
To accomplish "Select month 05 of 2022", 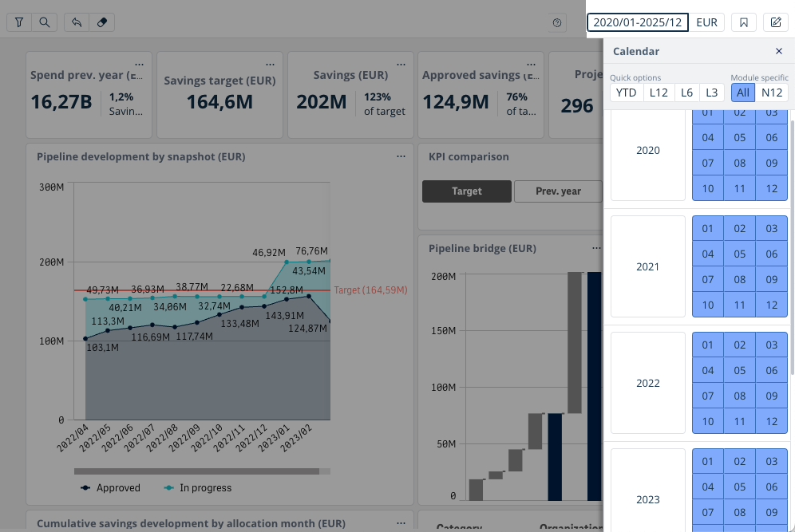I will [740, 371].
